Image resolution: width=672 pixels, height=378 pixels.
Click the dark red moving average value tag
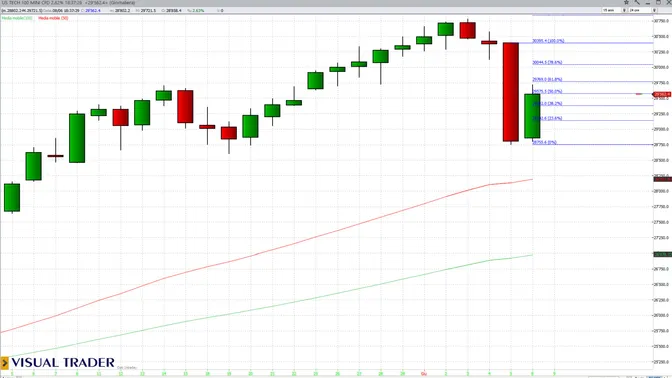662,179
